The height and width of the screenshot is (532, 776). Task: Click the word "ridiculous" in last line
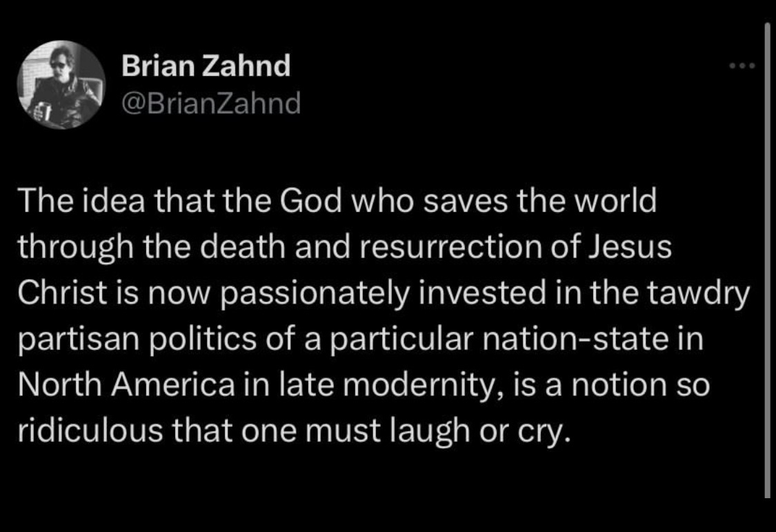pos(90,431)
